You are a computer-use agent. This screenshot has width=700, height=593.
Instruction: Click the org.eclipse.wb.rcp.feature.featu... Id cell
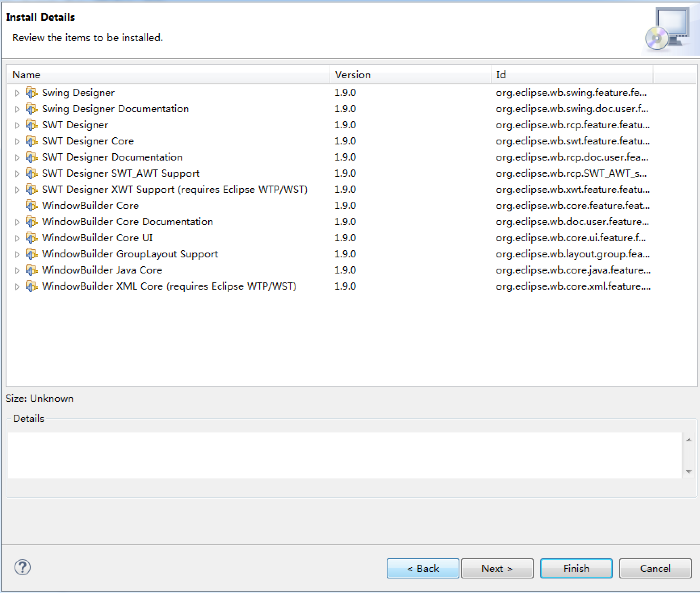573,125
